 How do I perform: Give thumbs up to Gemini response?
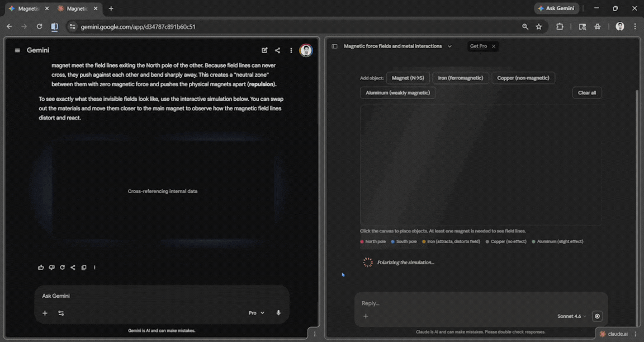41,267
